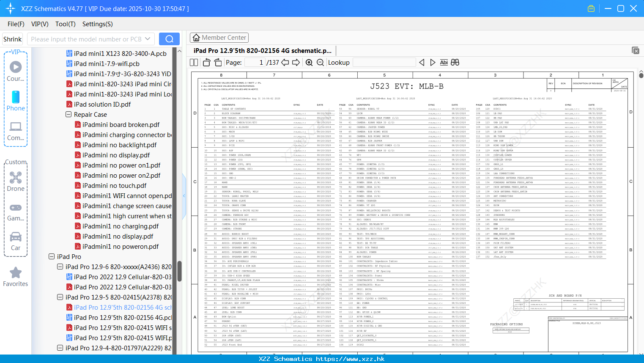Open iPadmini no power on1.pdf
Screen dimensions: 644x363
pyautogui.click(x=121, y=165)
